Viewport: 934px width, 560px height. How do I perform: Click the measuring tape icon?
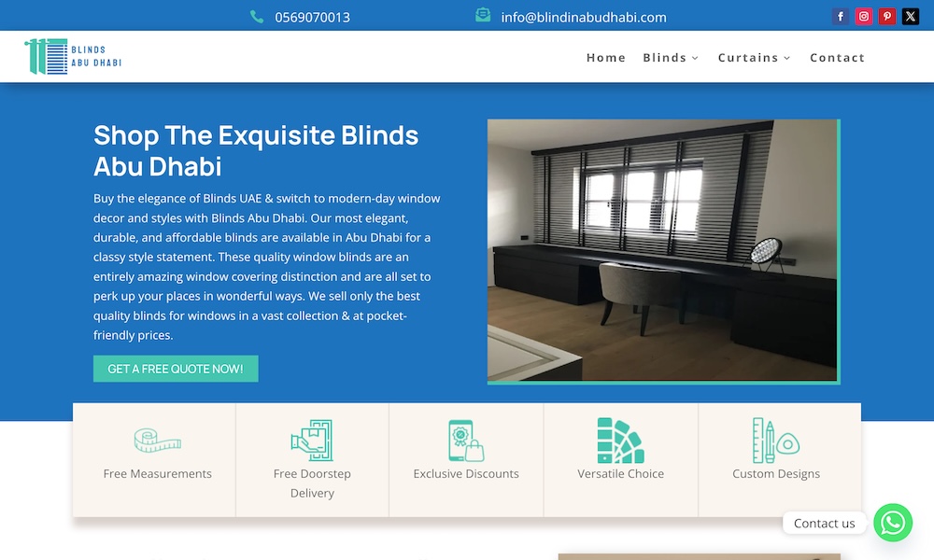coord(157,441)
